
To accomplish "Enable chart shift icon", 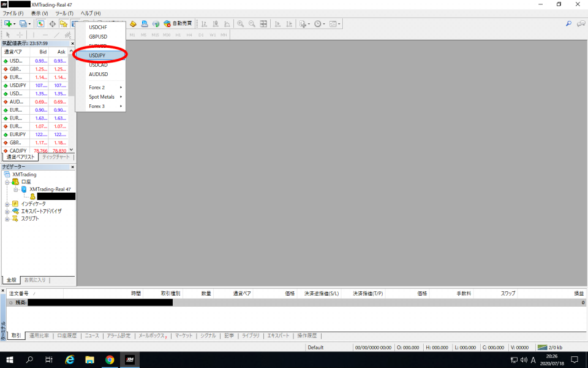I will pos(289,24).
